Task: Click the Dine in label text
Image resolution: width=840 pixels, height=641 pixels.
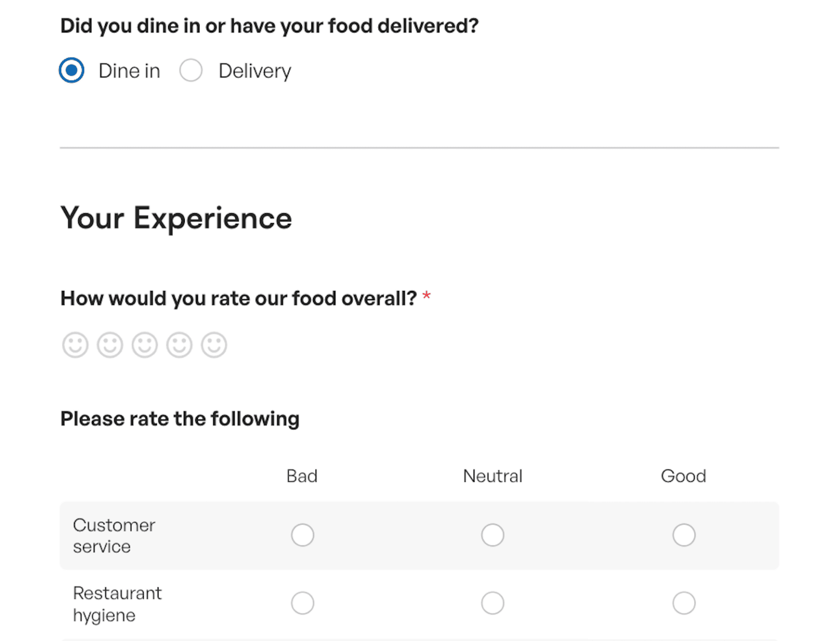Action: (129, 71)
